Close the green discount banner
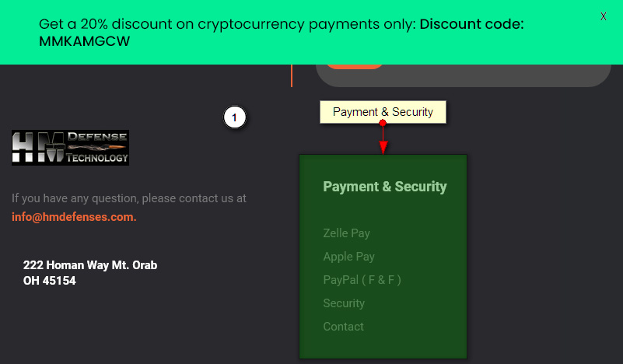 pyautogui.click(x=603, y=16)
